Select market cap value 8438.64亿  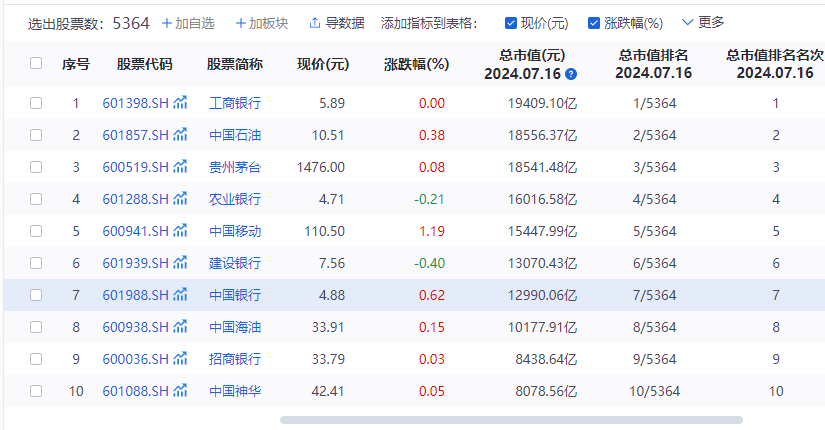[546, 359]
